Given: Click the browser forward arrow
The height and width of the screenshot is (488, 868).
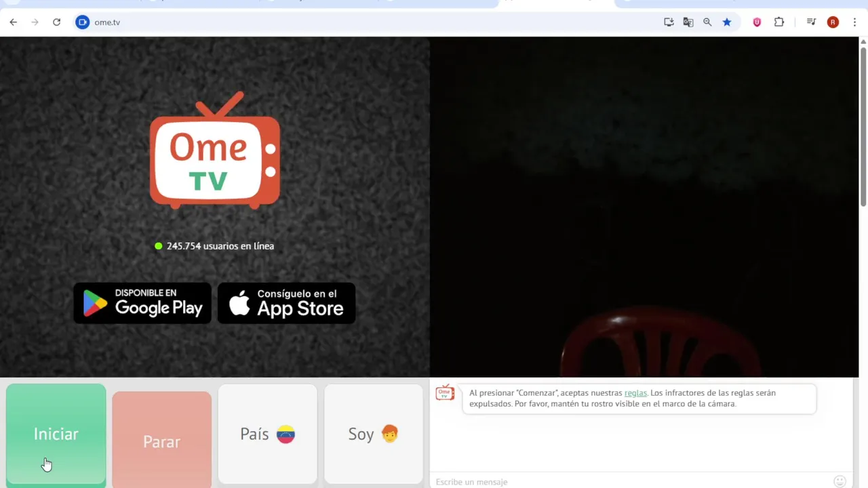Looking at the screenshot, I should (35, 22).
